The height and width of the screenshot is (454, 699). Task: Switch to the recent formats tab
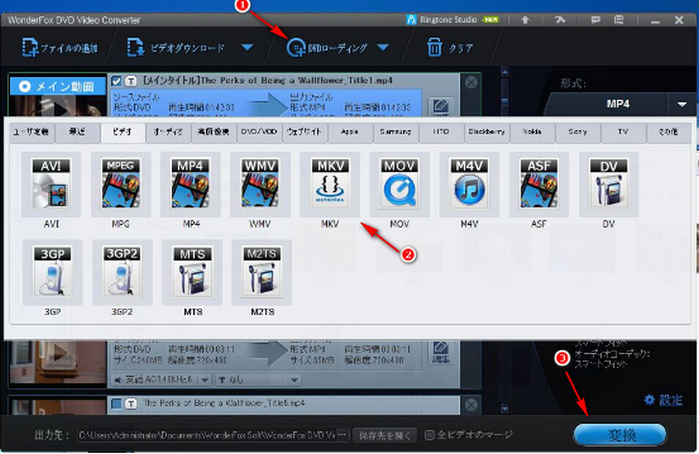77,132
